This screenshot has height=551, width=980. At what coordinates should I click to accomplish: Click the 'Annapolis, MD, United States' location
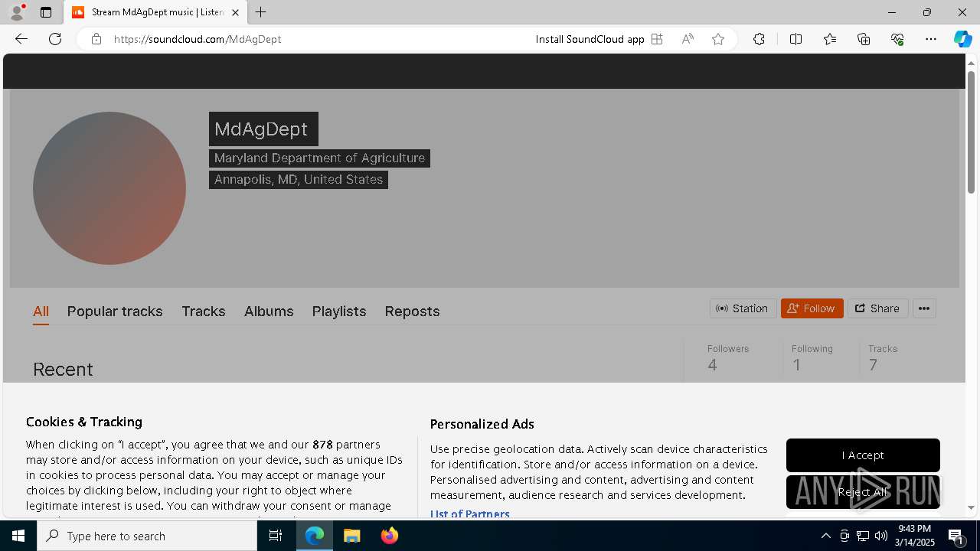299,179
